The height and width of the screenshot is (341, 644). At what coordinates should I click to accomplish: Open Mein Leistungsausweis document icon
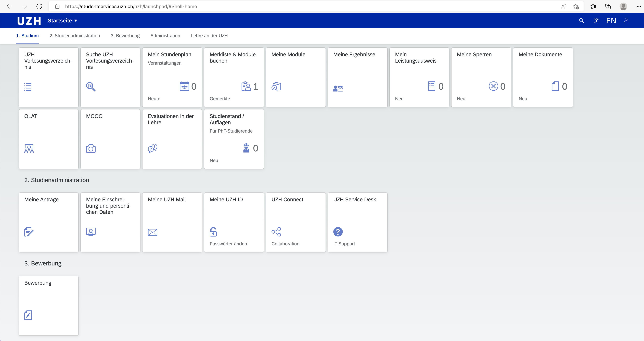[x=431, y=86]
